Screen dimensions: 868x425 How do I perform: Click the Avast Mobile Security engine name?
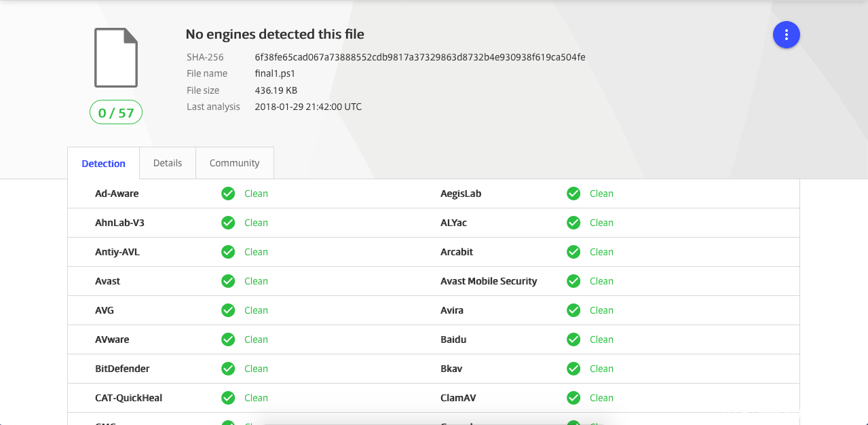[x=489, y=281]
